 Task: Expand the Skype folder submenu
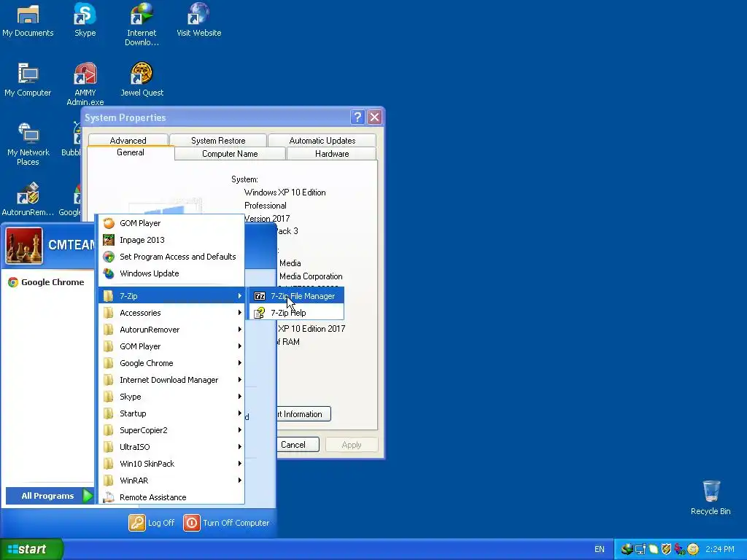[x=171, y=397]
